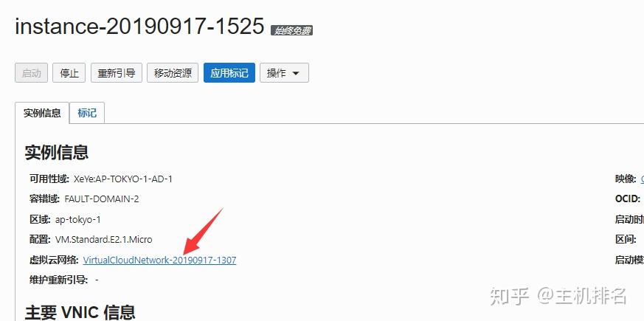Select the 实例信息 tab

coord(42,113)
